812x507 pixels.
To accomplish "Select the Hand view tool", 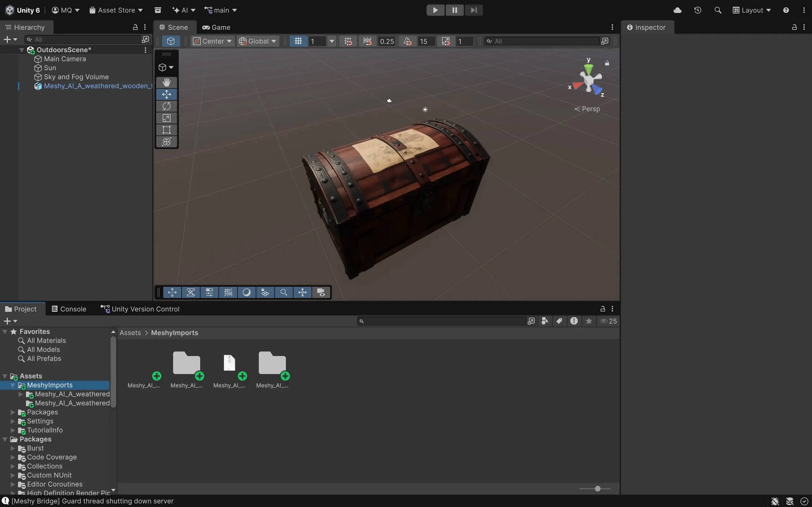I will click(166, 83).
